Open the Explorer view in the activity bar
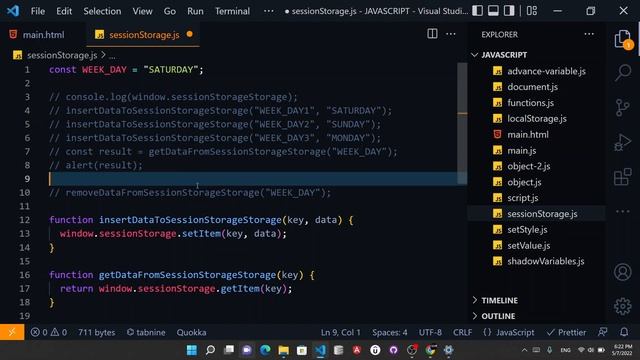Image resolution: width=640 pixels, height=360 pixels. [x=622, y=39]
